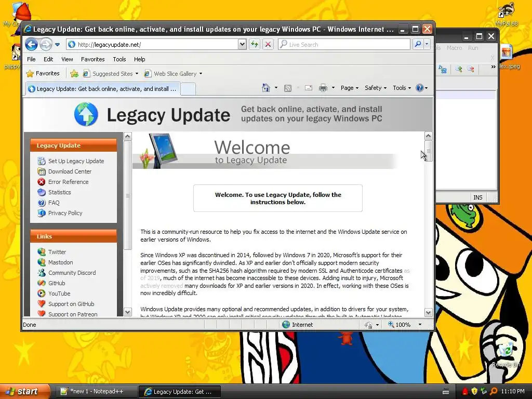Expand the Print dropdown arrow
This screenshot has width=532, height=399.
click(x=333, y=88)
